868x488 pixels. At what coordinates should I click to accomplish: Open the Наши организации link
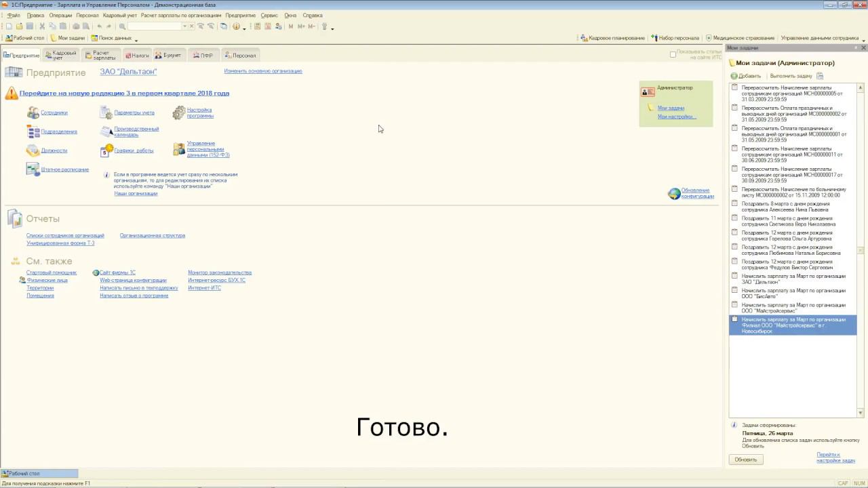tap(136, 194)
